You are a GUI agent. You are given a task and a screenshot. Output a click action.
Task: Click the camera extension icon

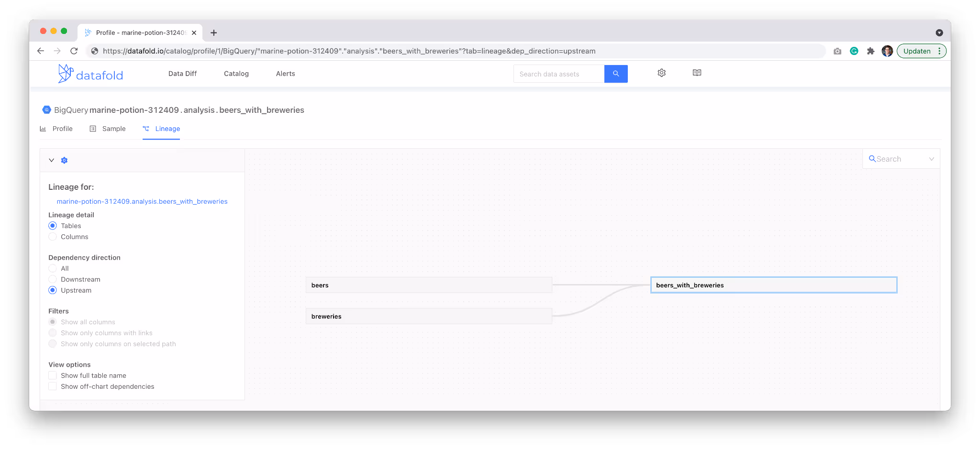pos(837,51)
